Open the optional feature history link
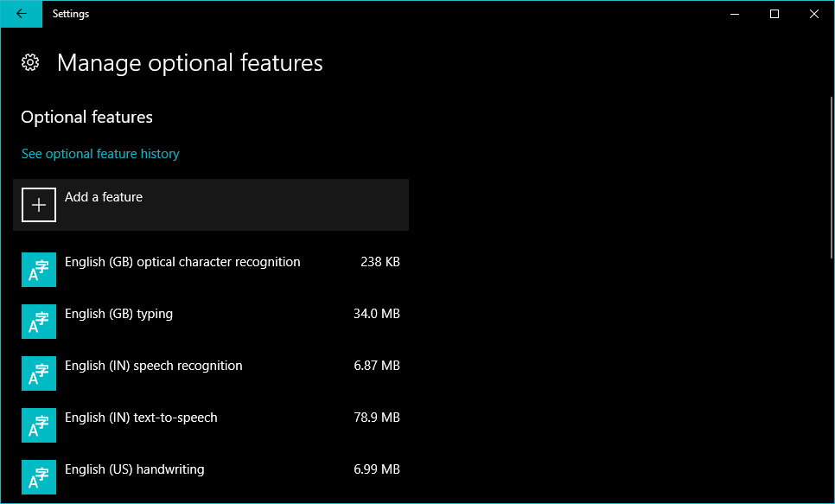Image resolution: width=835 pixels, height=504 pixels. (100, 154)
